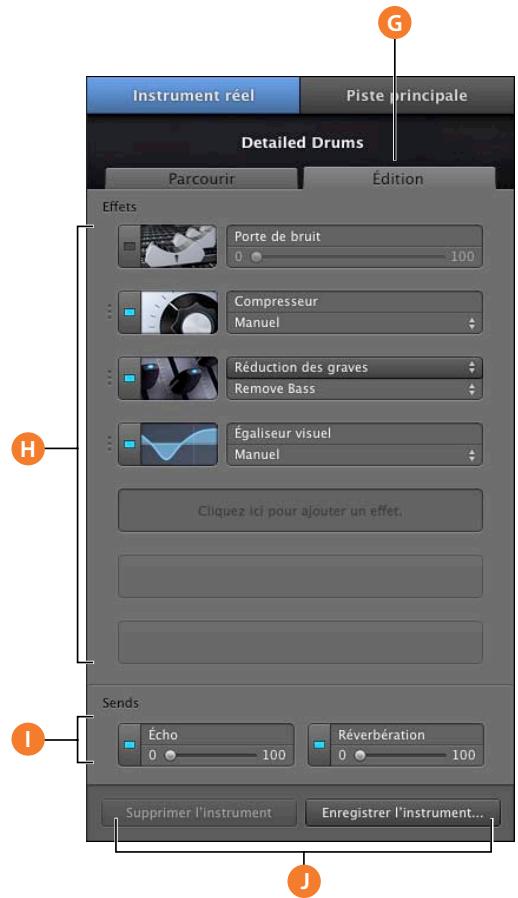Click the Égaliseur visuel effect name label
518x898 pixels.
(x=282, y=433)
